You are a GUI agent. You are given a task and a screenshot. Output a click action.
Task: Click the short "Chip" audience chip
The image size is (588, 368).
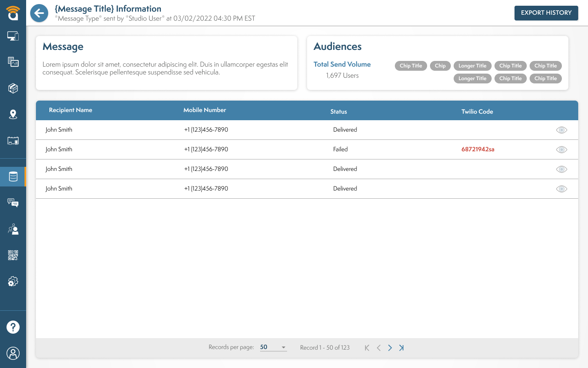tap(440, 66)
